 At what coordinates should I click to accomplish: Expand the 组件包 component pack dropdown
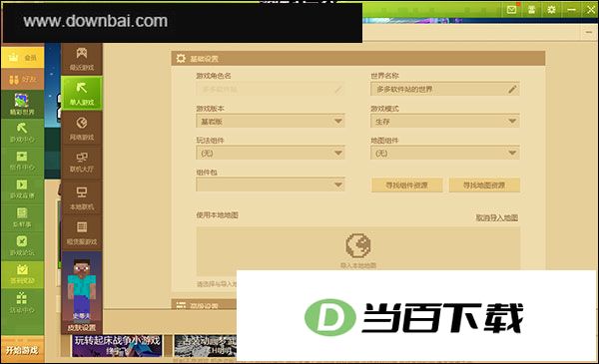click(x=271, y=185)
